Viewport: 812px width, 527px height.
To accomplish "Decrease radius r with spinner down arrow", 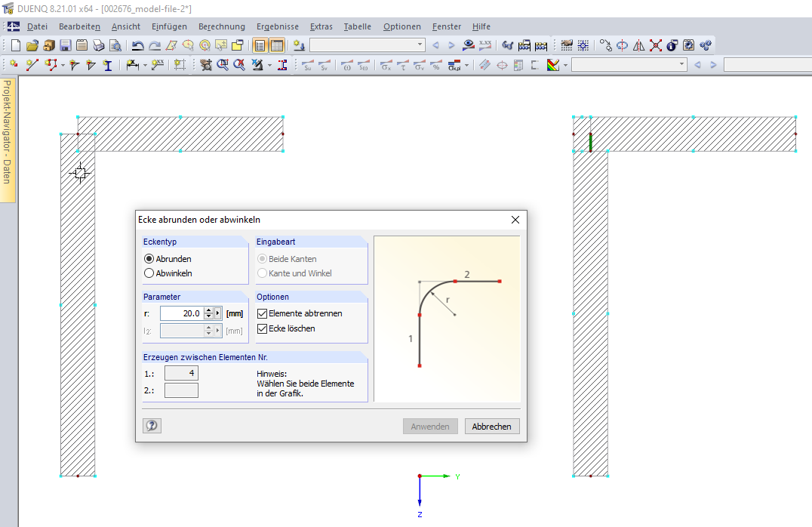I will (208, 316).
